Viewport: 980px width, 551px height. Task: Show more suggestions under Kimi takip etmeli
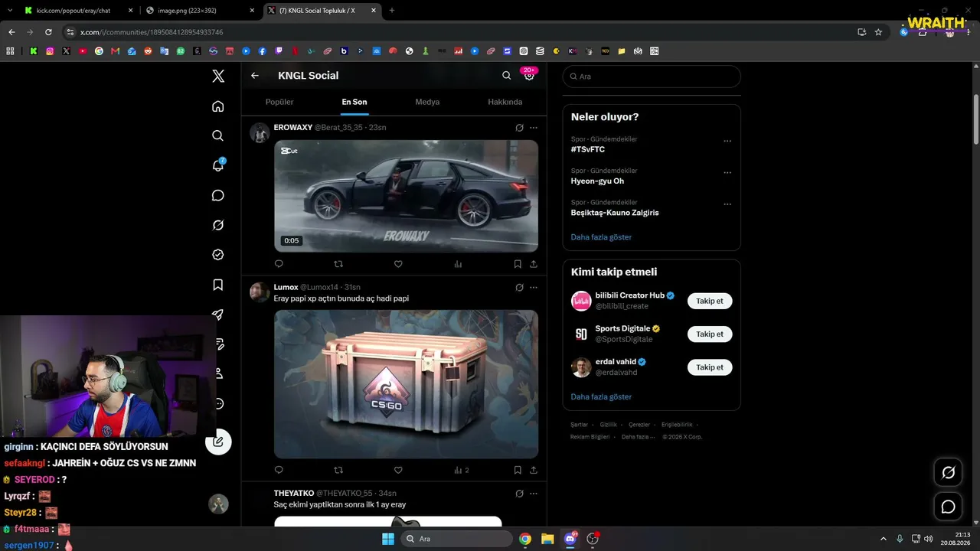tap(601, 397)
